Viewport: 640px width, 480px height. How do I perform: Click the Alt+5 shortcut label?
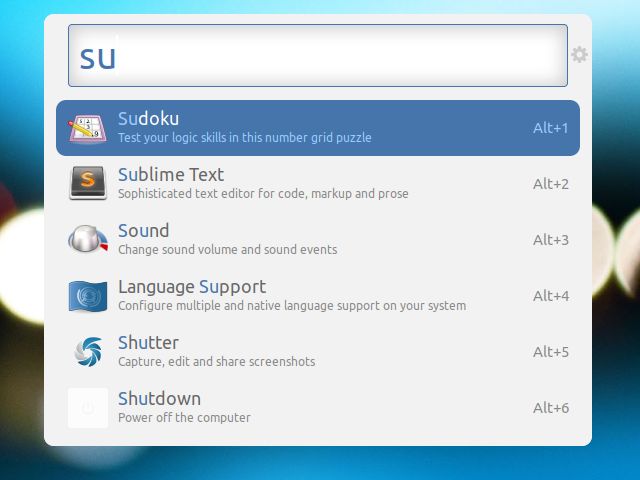(x=551, y=352)
